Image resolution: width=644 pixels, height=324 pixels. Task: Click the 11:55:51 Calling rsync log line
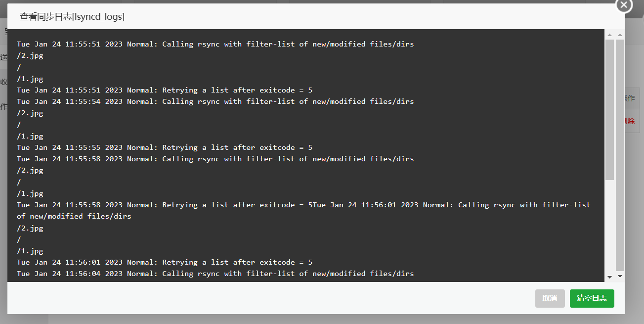coord(215,44)
